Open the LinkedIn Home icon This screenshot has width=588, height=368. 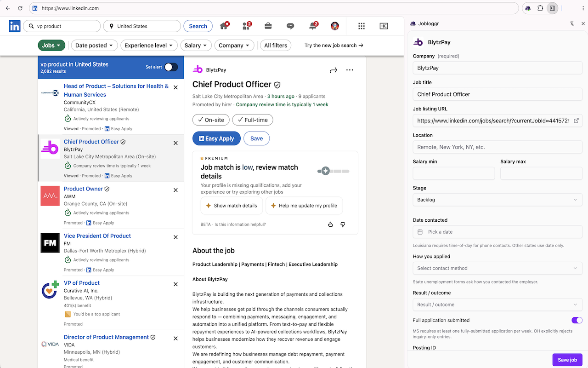[x=224, y=26]
